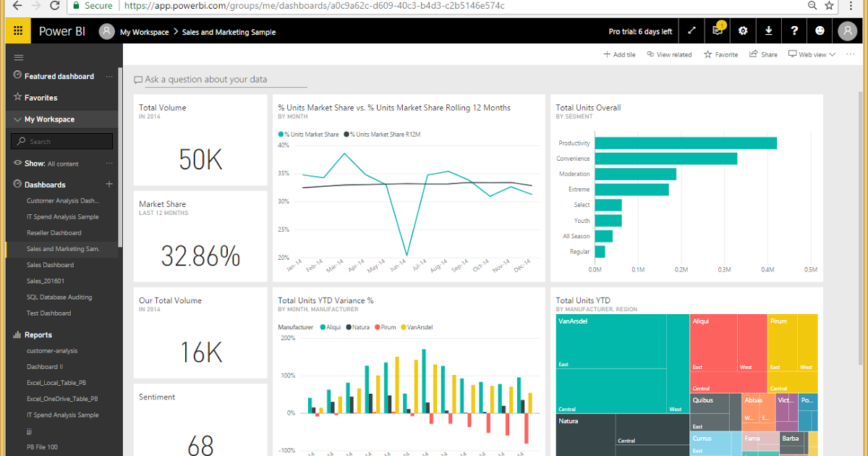Open Show All content ellipsis options
This screenshot has height=456, width=868.
coord(109,163)
